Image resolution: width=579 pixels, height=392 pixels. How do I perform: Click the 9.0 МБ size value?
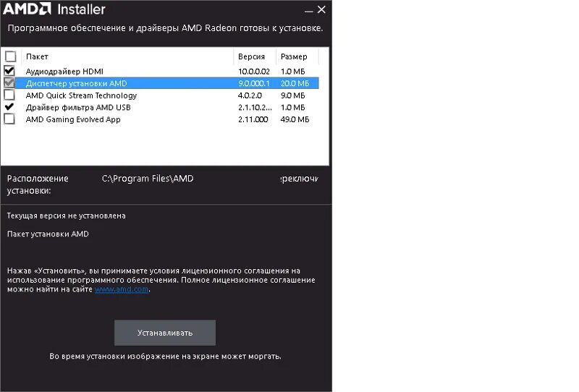point(293,95)
